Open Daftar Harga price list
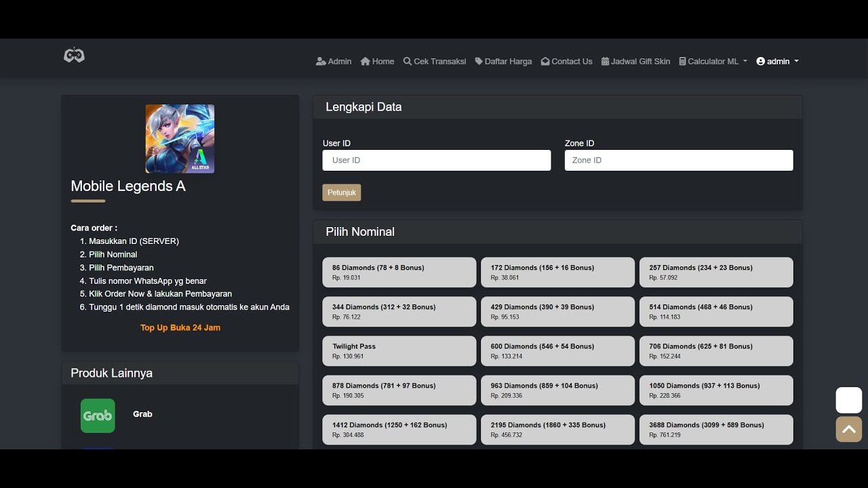 point(503,61)
